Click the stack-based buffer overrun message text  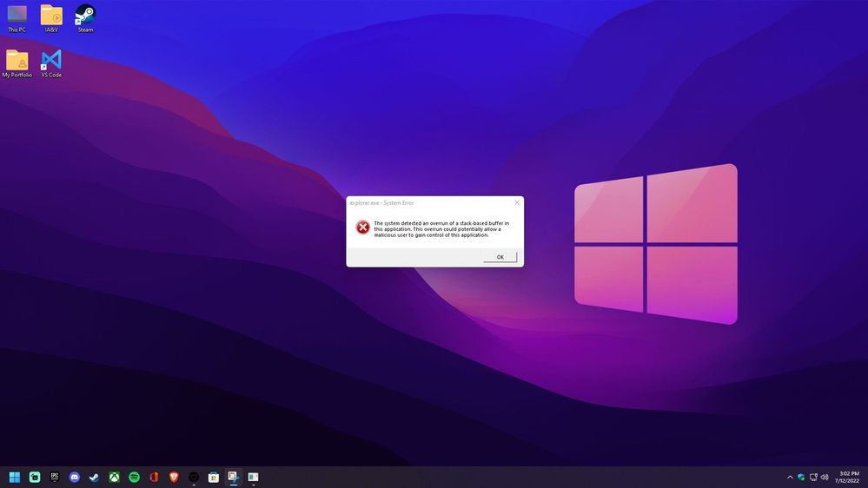[x=441, y=229]
